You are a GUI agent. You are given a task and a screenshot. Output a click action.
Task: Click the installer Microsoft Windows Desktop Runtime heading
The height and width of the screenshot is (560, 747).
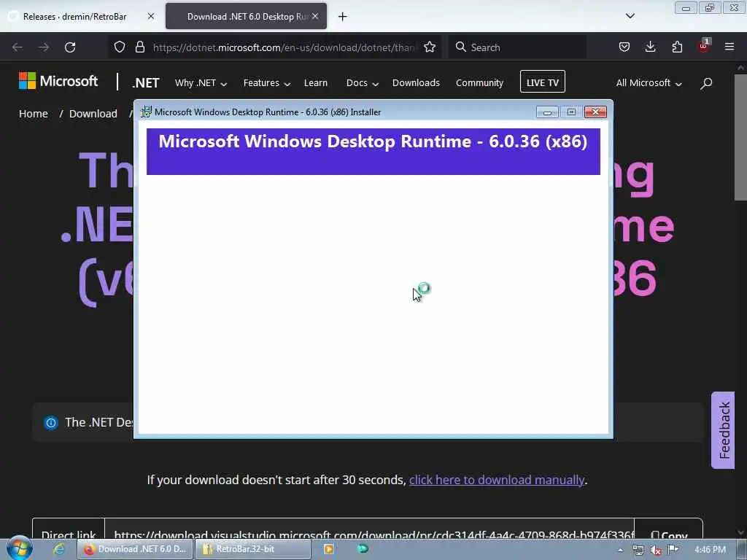373,141
